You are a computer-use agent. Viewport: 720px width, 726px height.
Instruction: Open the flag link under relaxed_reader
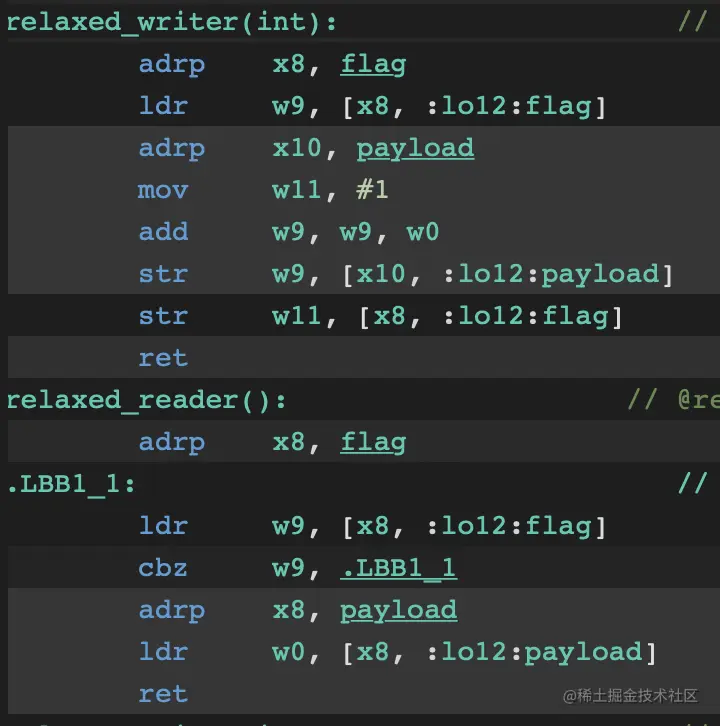(373, 442)
